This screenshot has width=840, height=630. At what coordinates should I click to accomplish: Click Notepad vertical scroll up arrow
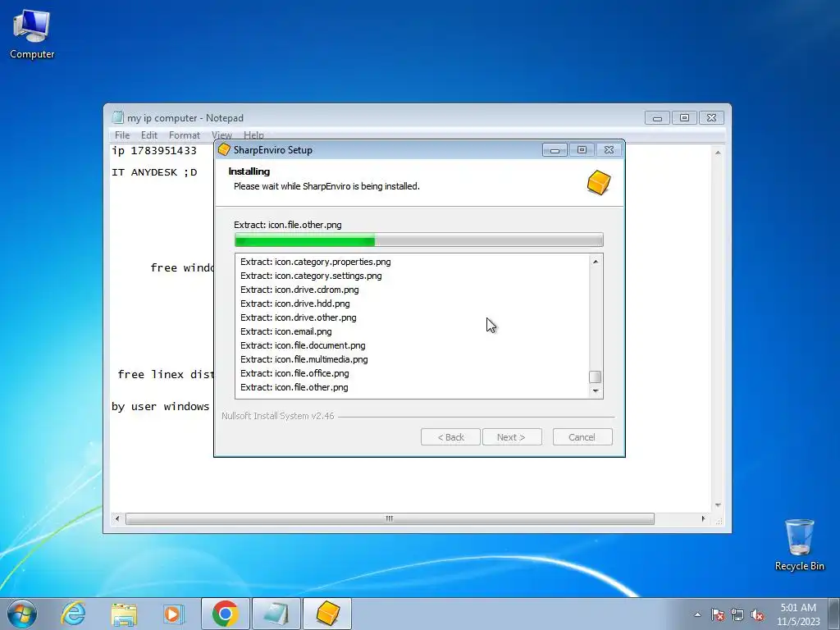718,153
